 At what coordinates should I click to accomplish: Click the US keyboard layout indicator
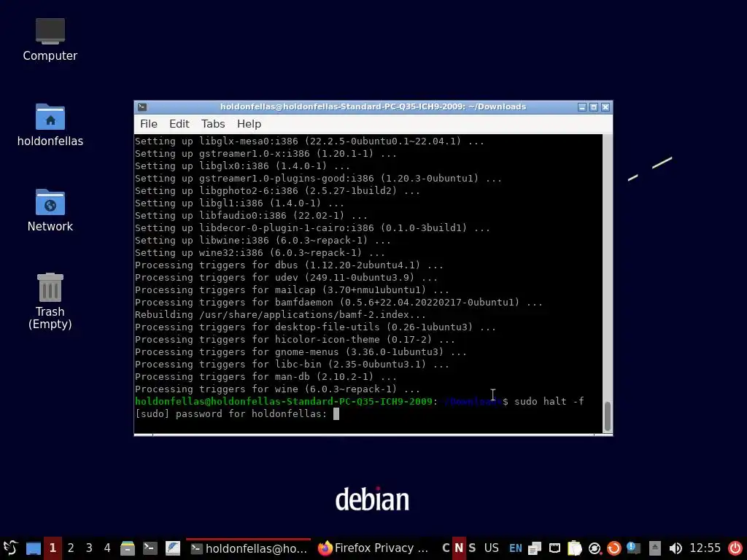coord(491,548)
